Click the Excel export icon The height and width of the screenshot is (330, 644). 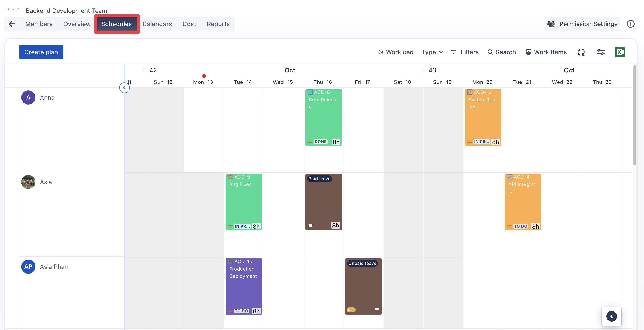pos(620,52)
